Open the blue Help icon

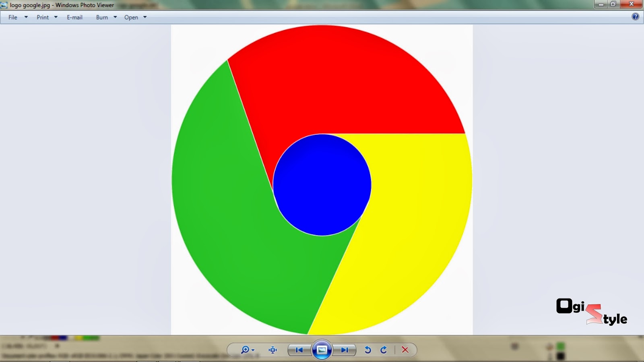pos(635,17)
